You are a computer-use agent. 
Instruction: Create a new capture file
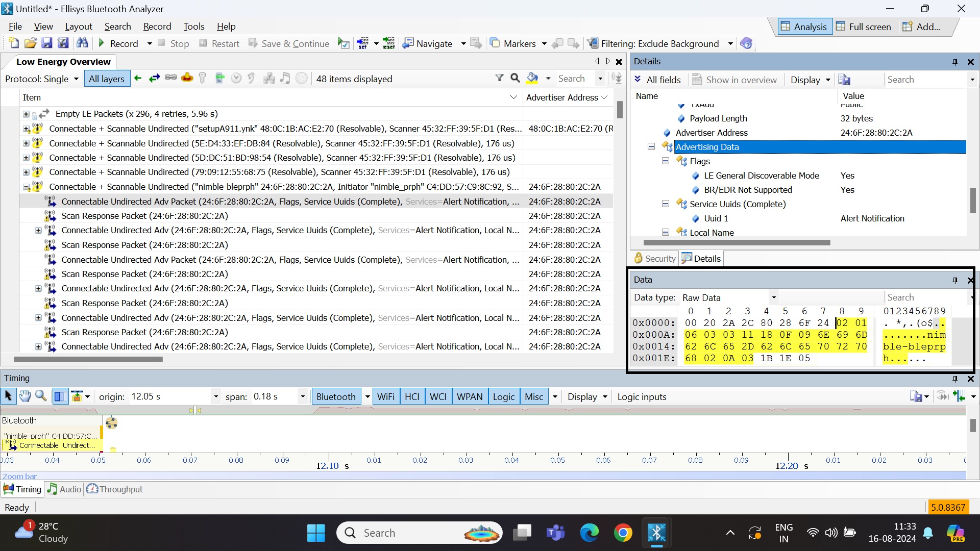[14, 43]
